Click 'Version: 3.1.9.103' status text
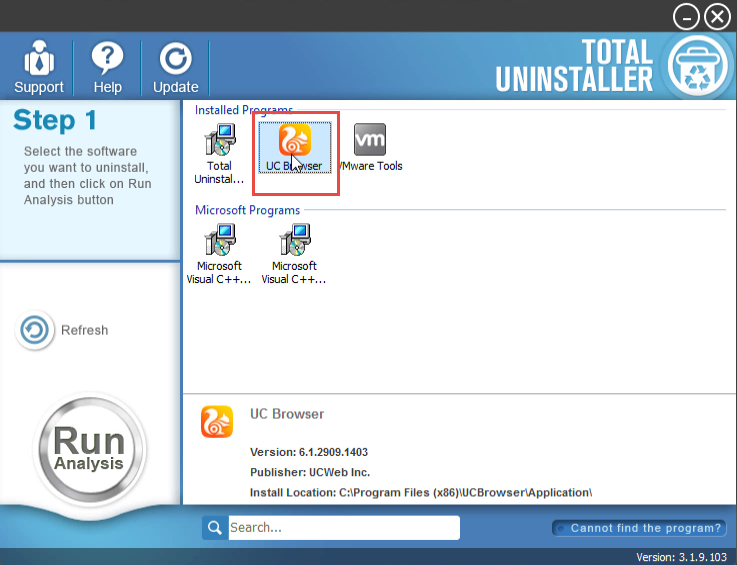The width and height of the screenshot is (737, 565). tap(681, 557)
